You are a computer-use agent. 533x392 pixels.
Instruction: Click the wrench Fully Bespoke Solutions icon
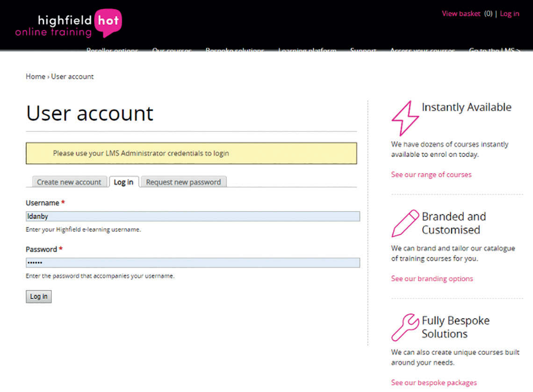coord(405,327)
